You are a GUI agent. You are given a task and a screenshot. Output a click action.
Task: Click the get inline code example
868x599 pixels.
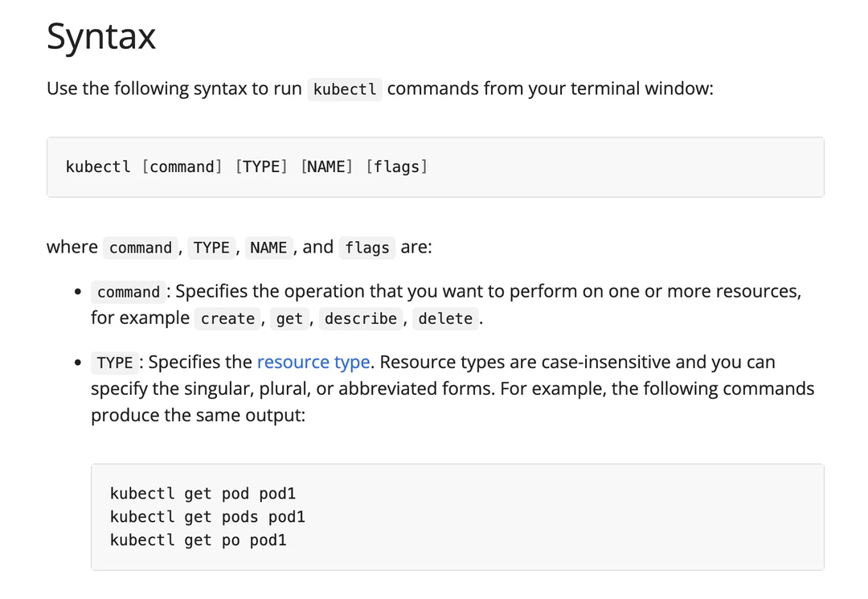click(x=289, y=319)
